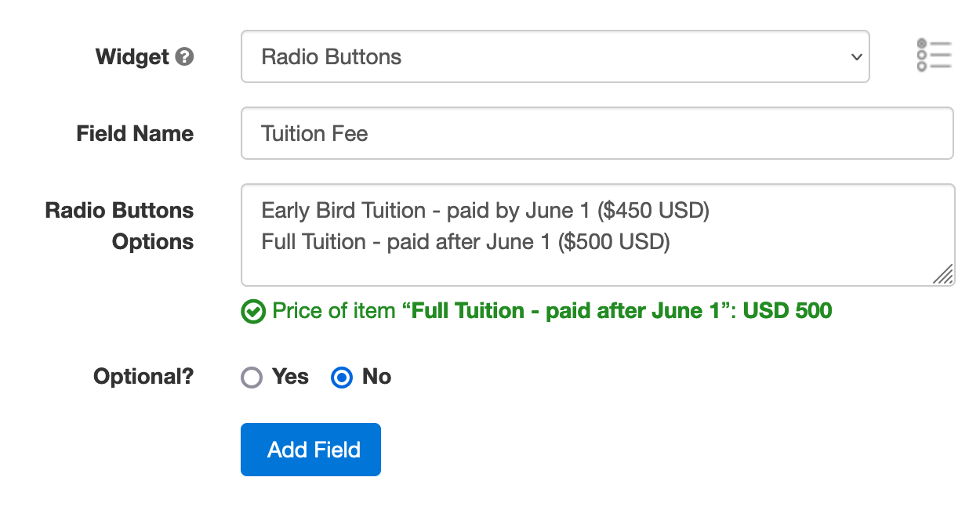The width and height of the screenshot is (980, 506).
Task: Open the Widget dropdown showing Radio Buttons
Action: tap(555, 56)
